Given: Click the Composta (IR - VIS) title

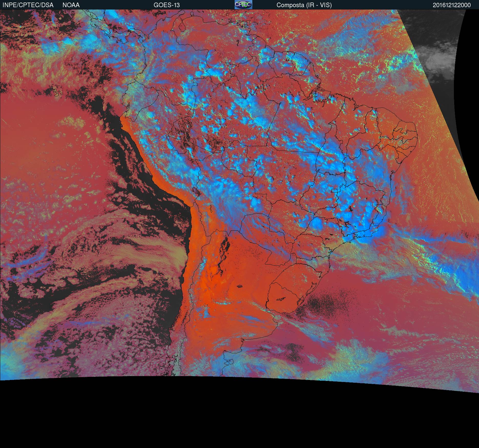Looking at the screenshot, I should [304, 5].
